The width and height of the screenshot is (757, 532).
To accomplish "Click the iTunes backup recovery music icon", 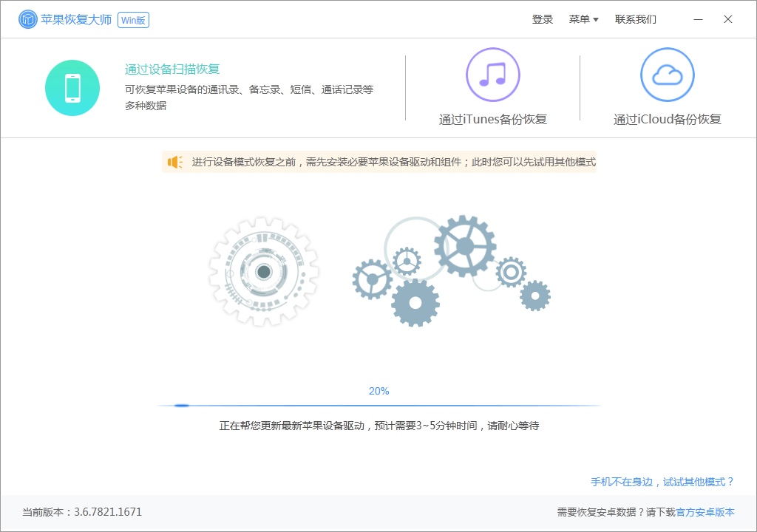I will [x=494, y=74].
